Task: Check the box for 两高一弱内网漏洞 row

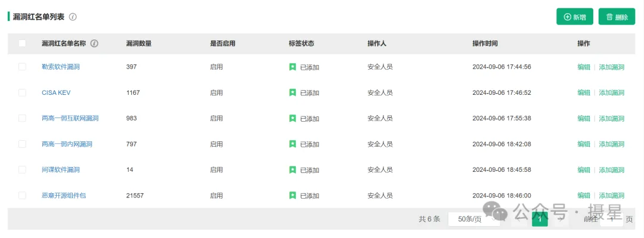Action: tap(22, 144)
